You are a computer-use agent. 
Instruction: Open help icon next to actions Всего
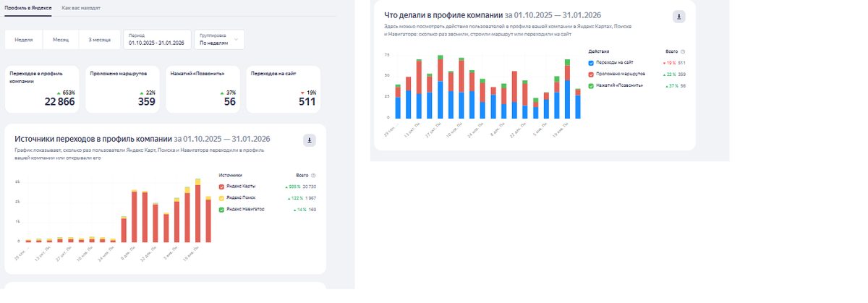pyautogui.click(x=683, y=52)
